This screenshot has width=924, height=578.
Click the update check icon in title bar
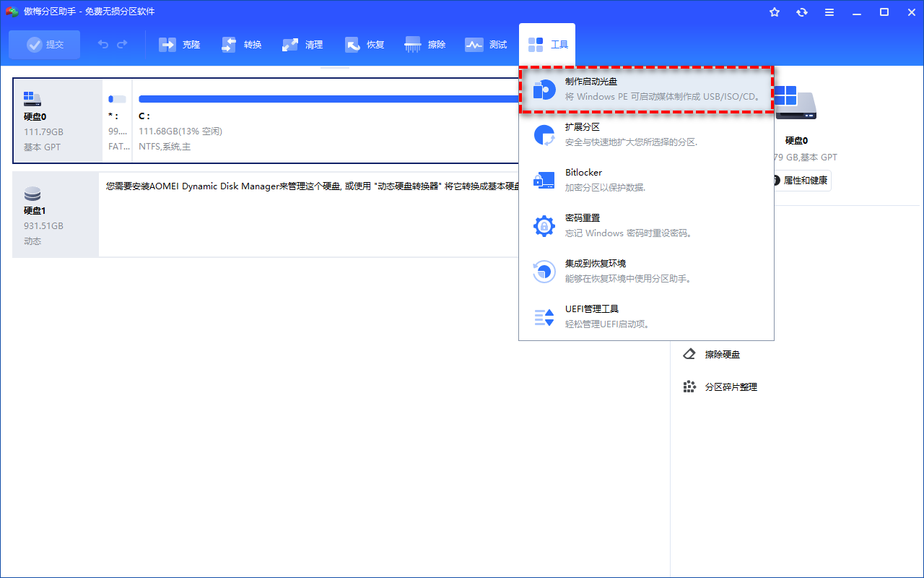802,12
